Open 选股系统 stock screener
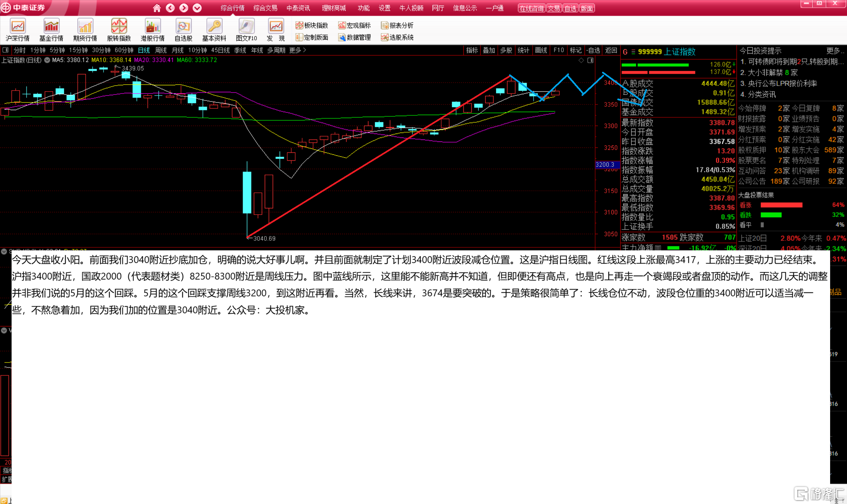 click(397, 37)
